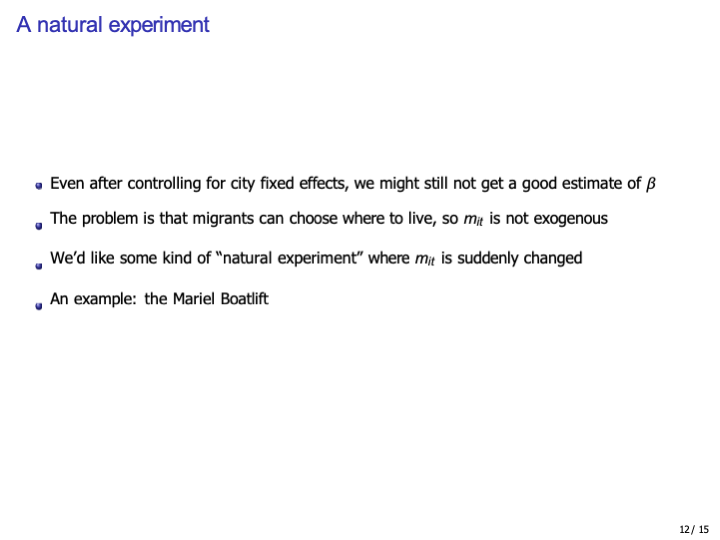Click the fourth bullet point marker

pyautogui.click(x=39, y=306)
